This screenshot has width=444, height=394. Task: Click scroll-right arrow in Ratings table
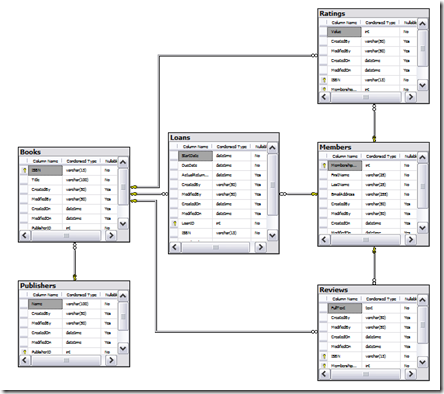coord(411,97)
